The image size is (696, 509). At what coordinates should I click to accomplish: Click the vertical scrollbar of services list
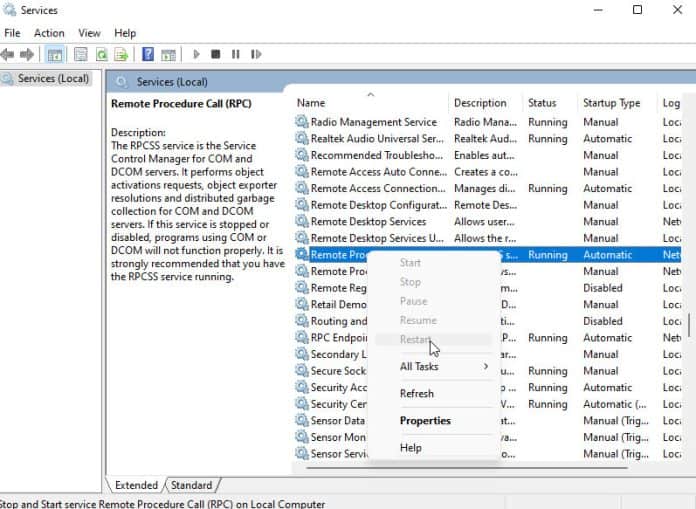688,326
